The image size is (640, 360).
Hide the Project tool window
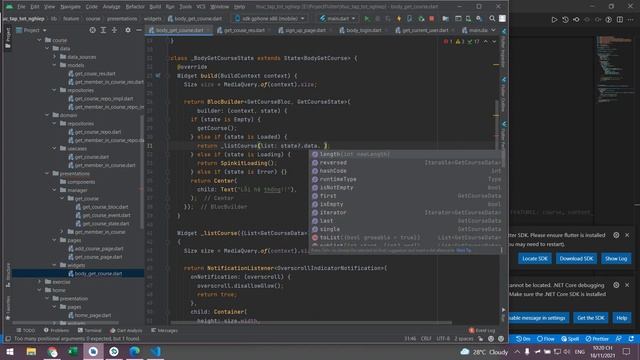tap(139, 30)
